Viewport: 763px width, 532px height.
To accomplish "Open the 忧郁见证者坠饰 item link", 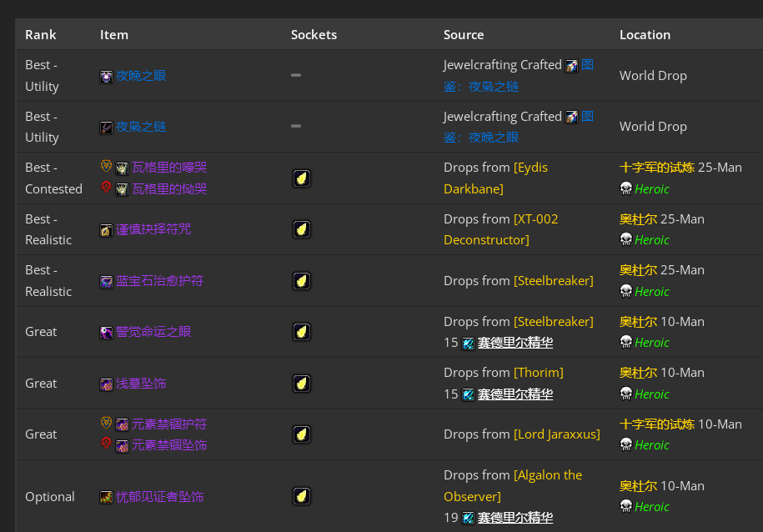I will coord(159,497).
